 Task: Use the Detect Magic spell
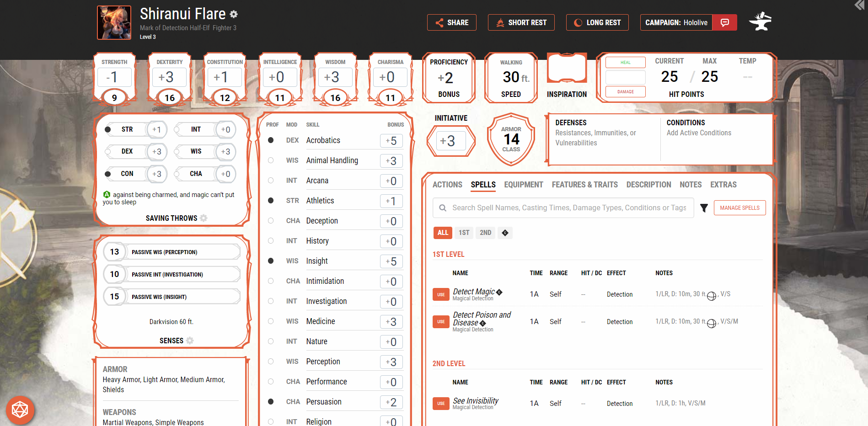point(440,294)
